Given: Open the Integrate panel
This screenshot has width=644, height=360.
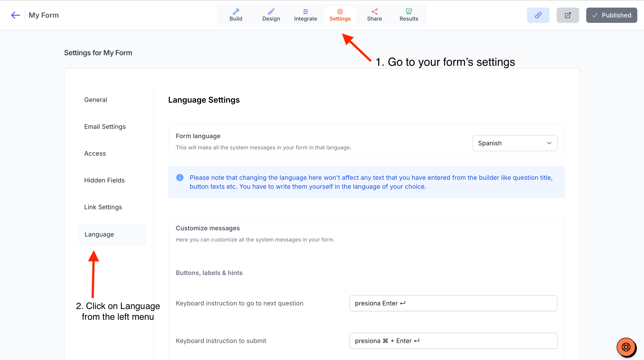Looking at the screenshot, I should pos(305,15).
